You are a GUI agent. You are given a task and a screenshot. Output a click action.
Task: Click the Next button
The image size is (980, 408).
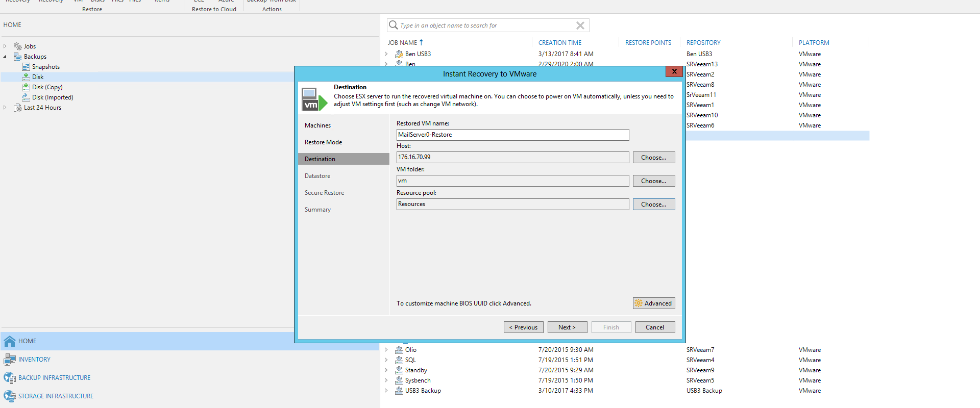pos(567,327)
